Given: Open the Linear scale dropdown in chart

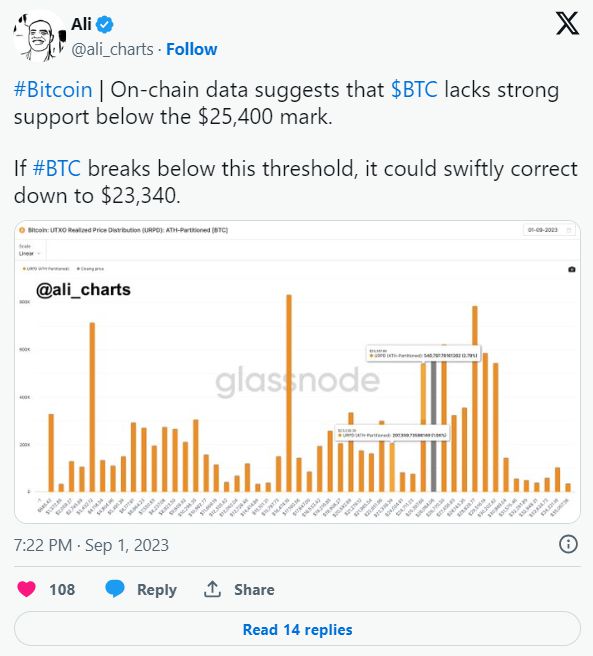Looking at the screenshot, I should (29, 254).
